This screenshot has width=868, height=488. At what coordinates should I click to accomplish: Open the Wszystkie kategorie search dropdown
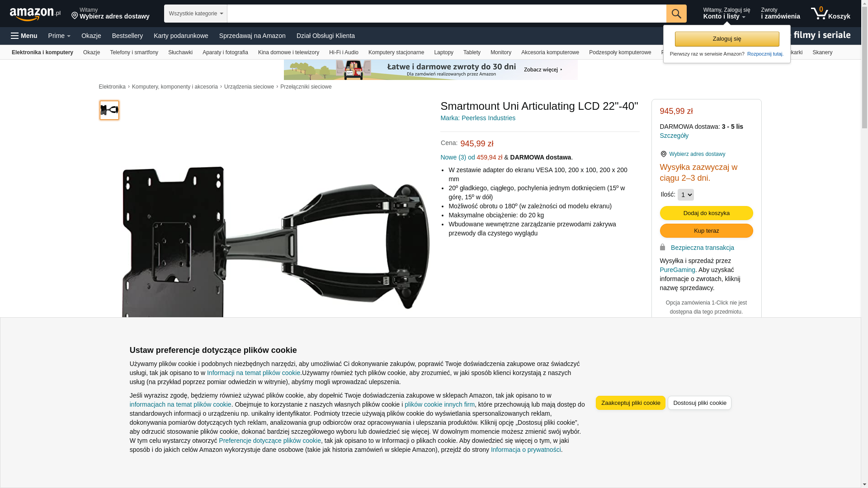pyautogui.click(x=196, y=14)
